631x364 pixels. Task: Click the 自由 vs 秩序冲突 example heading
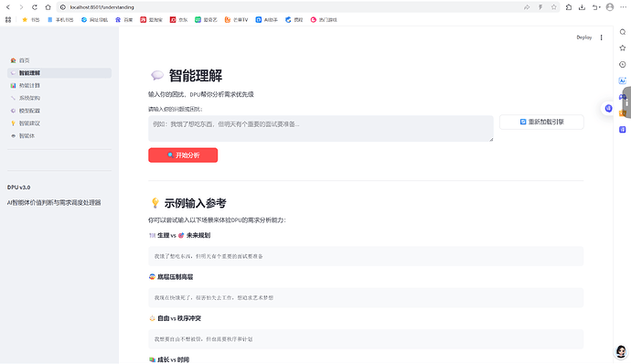[x=175, y=318]
